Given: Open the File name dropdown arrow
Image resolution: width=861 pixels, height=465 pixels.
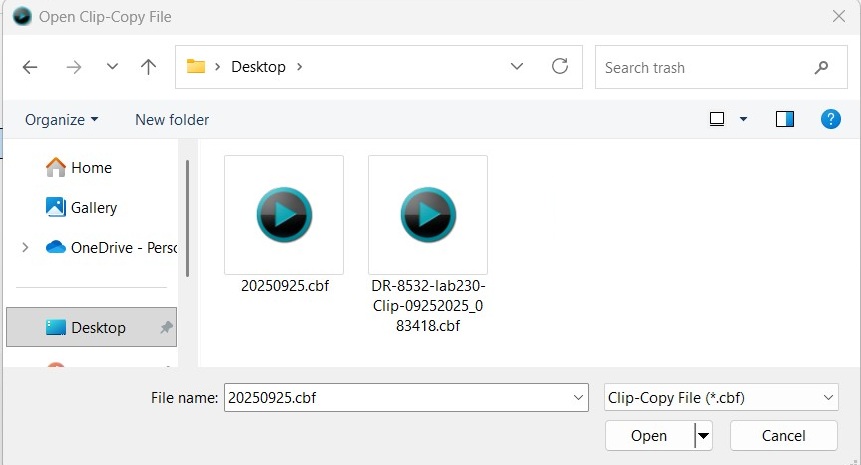Looking at the screenshot, I should [578, 397].
